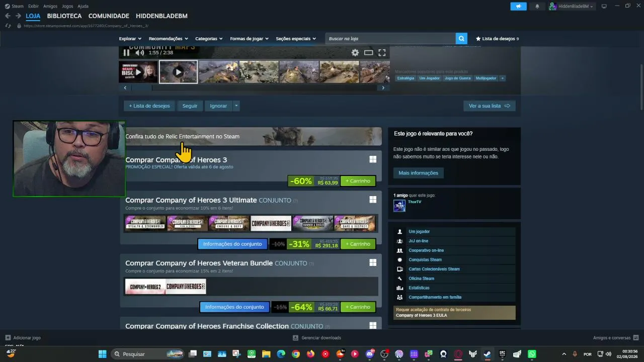Open the Company of Heroes 3 EULA
Viewport: 644px width, 362px height.
click(421, 315)
